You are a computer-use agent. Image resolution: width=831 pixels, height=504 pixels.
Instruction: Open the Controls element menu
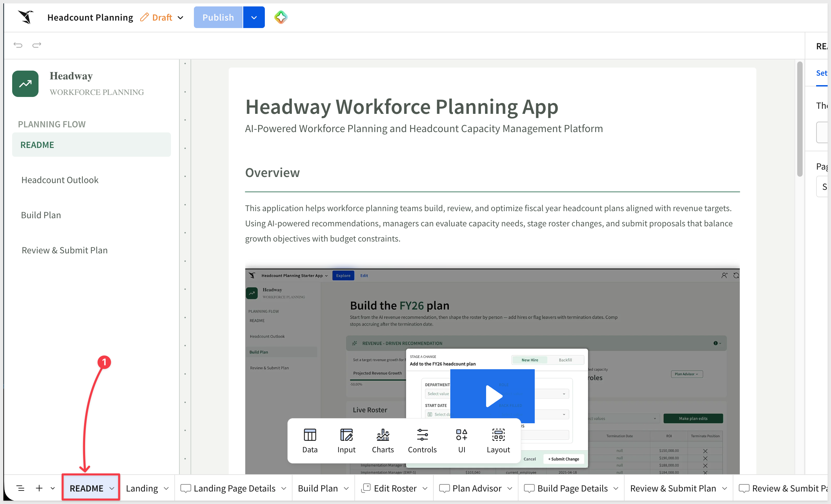pyautogui.click(x=422, y=440)
